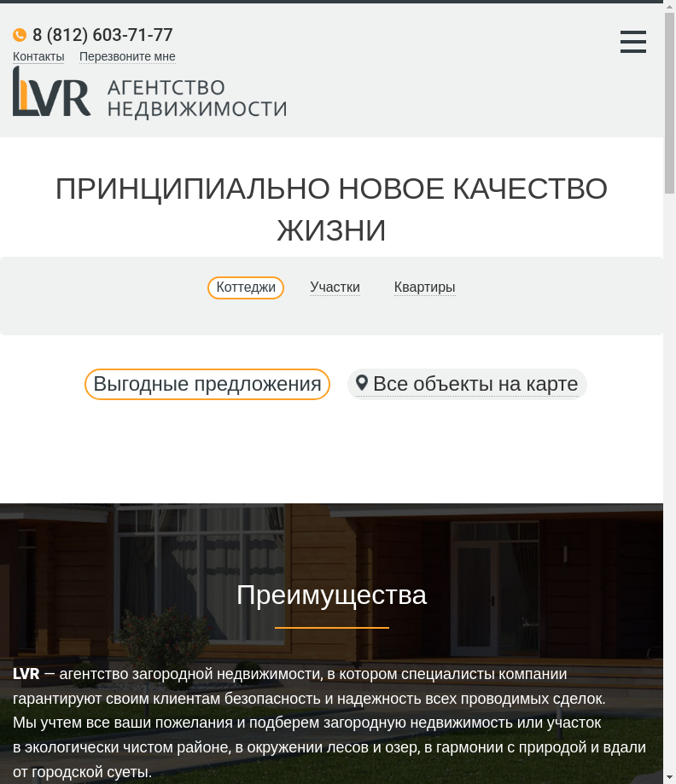Click the LVR logo
The image size is (676, 784).
(51, 91)
